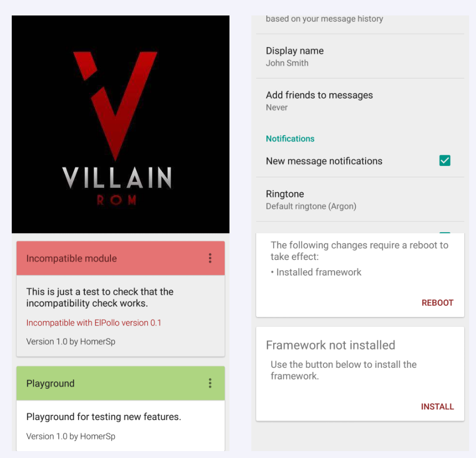Open the Incompatible module overflow menu

(210, 258)
